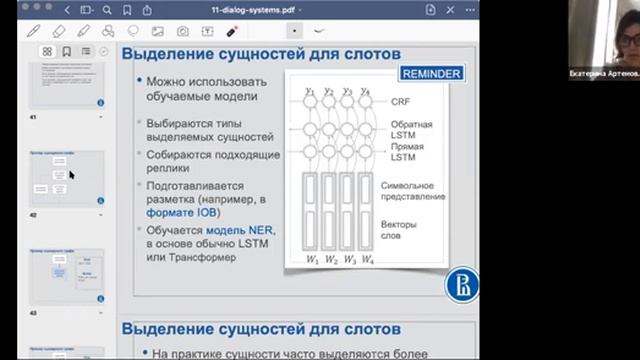Click the REMINDER label on slide
This screenshot has width=640, height=360.
click(x=431, y=73)
